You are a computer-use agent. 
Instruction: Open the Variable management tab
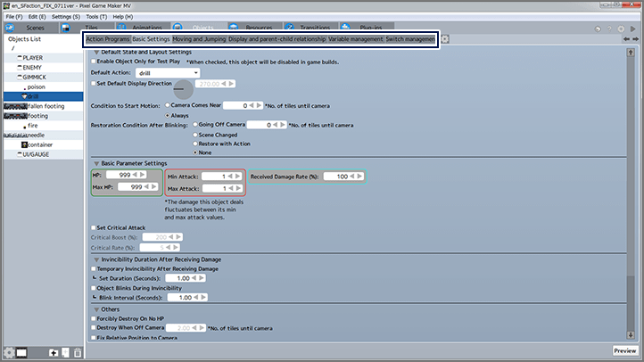pyautogui.click(x=355, y=39)
